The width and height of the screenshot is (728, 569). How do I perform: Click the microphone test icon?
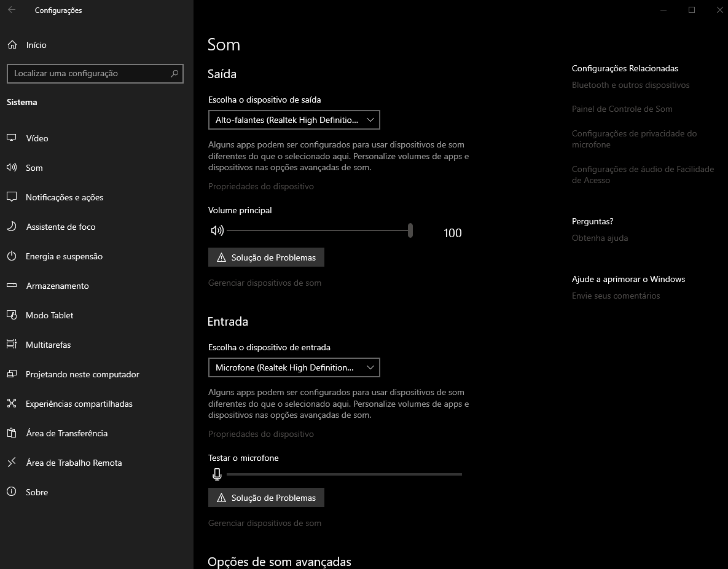tap(217, 474)
